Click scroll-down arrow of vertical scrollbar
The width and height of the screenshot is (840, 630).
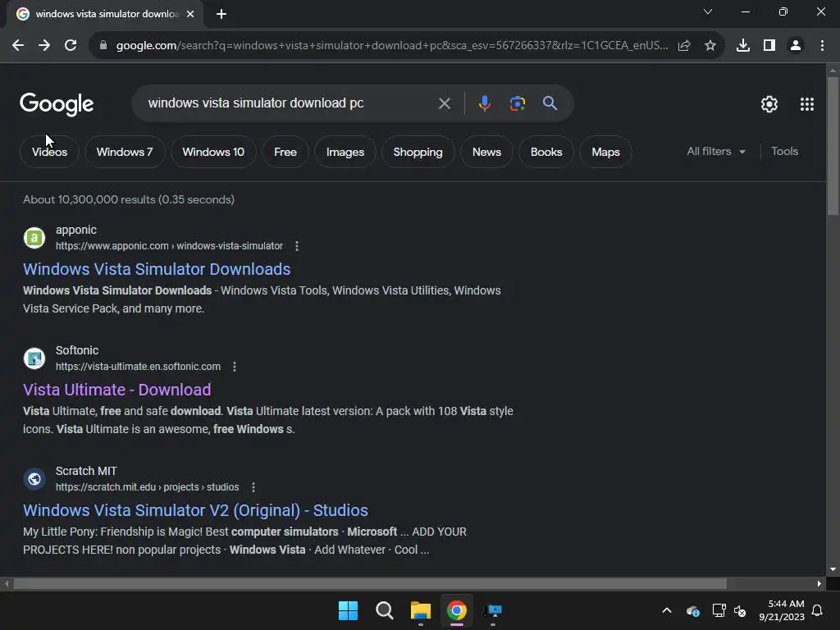(833, 569)
